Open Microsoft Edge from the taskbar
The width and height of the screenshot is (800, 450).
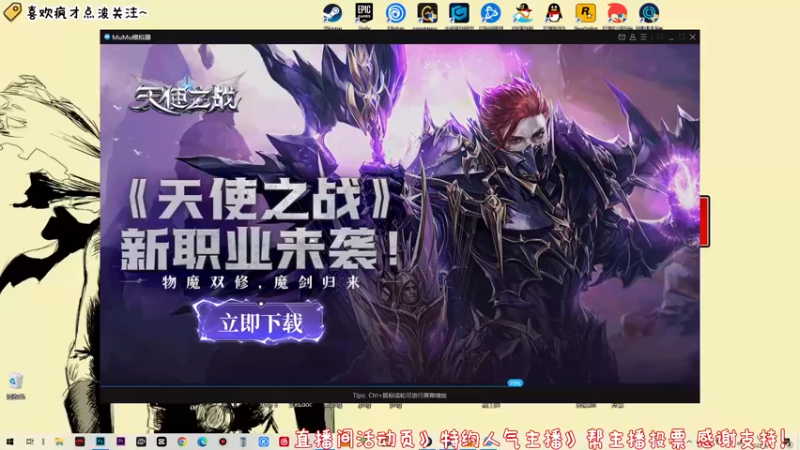tap(203, 442)
